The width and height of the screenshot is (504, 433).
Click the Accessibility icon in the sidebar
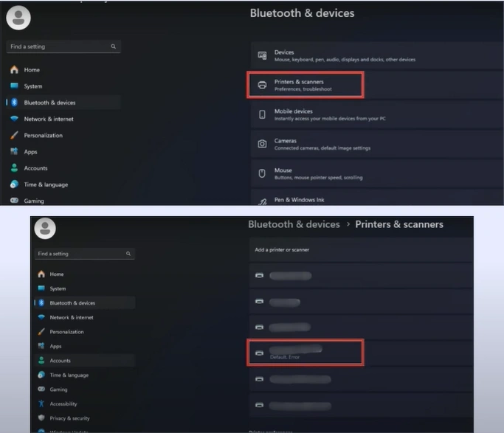(41, 403)
